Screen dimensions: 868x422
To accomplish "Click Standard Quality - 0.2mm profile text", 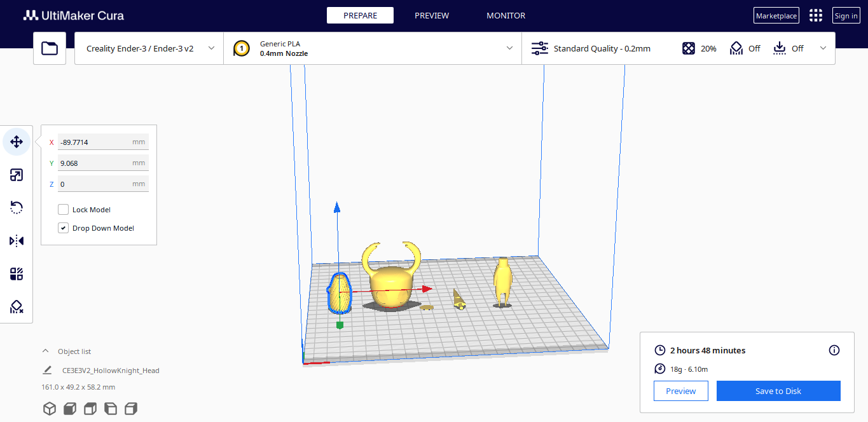I will pyautogui.click(x=602, y=48).
